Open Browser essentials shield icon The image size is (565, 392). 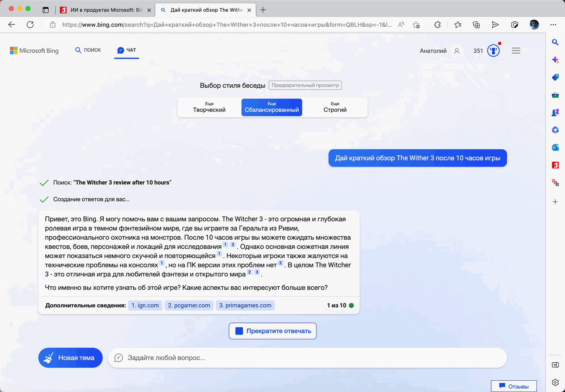(x=515, y=25)
